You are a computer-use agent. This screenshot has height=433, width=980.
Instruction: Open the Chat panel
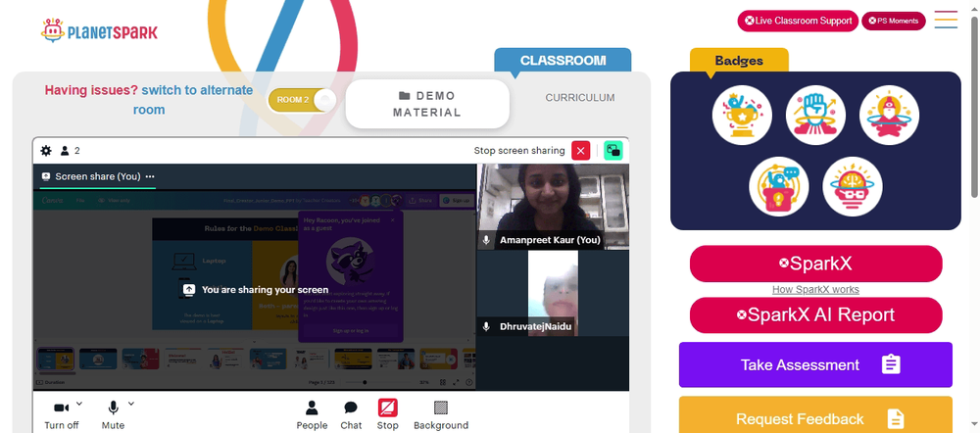(x=351, y=415)
